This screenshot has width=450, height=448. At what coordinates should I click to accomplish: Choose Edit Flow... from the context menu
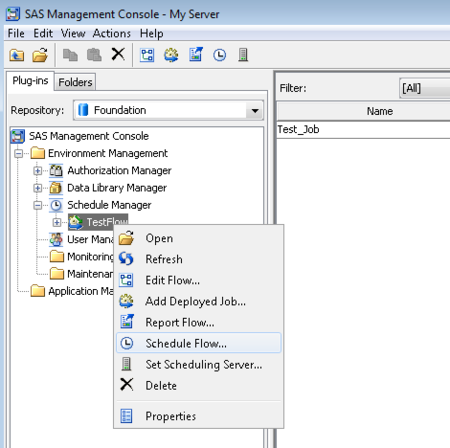198,280
